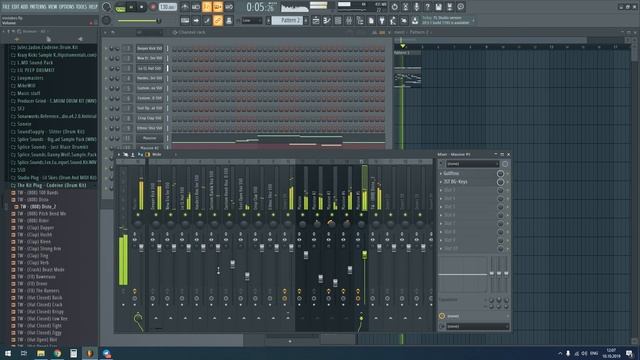Expand Loopmasters folder in browser
Screen dimensions: 640x360
[30, 78]
